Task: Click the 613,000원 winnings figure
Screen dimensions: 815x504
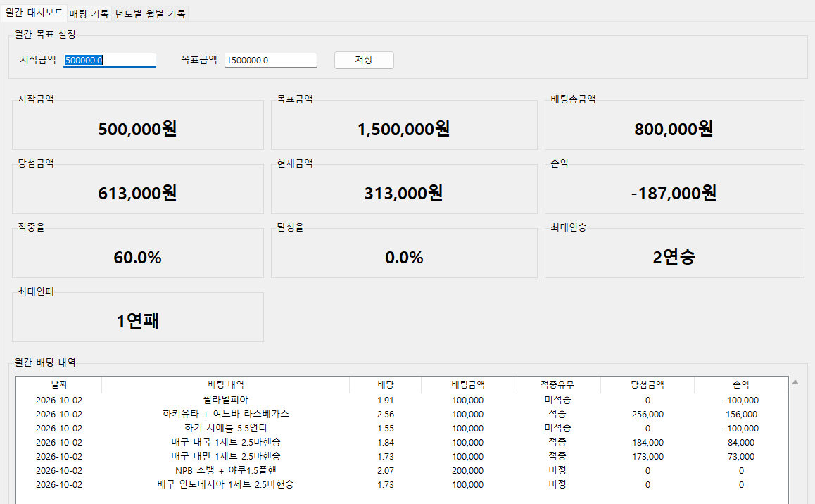Action: click(138, 194)
